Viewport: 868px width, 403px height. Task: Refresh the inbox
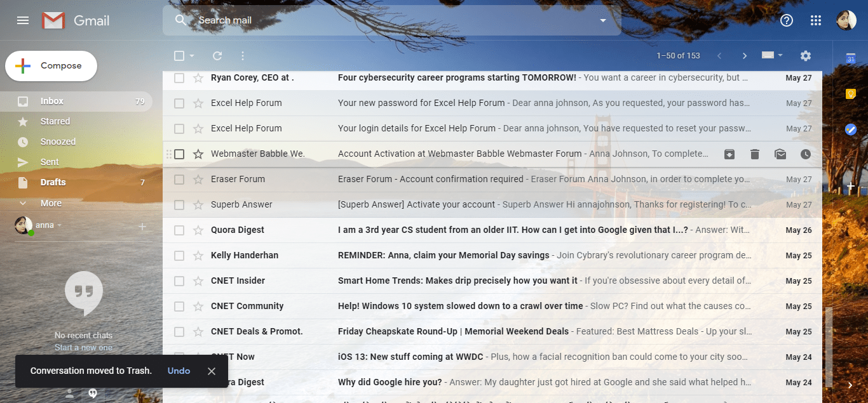click(x=217, y=56)
